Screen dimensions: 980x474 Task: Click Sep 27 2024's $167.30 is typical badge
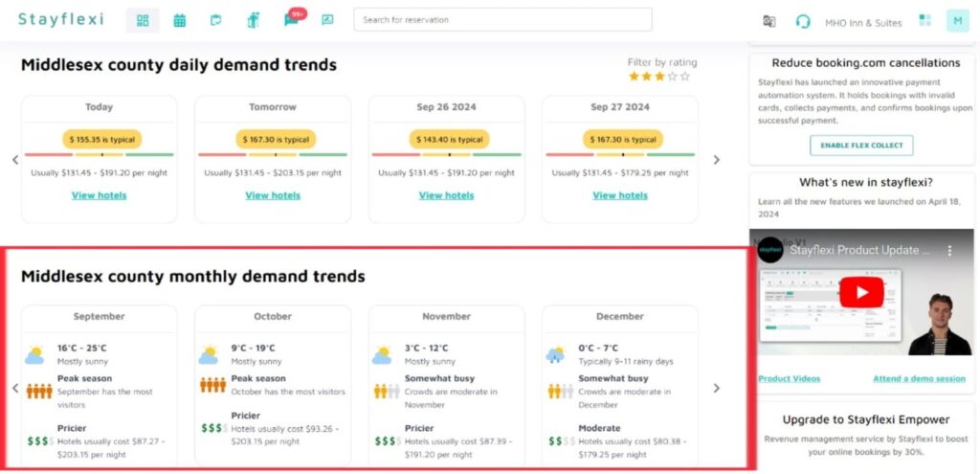tap(623, 140)
